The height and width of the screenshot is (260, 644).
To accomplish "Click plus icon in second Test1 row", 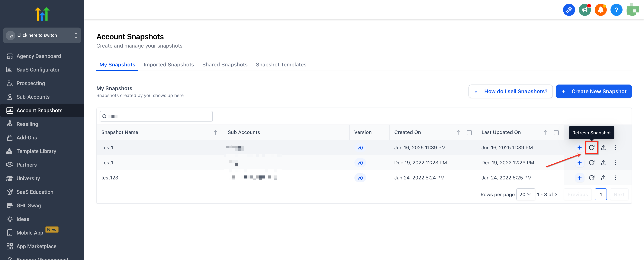I will pos(579,163).
